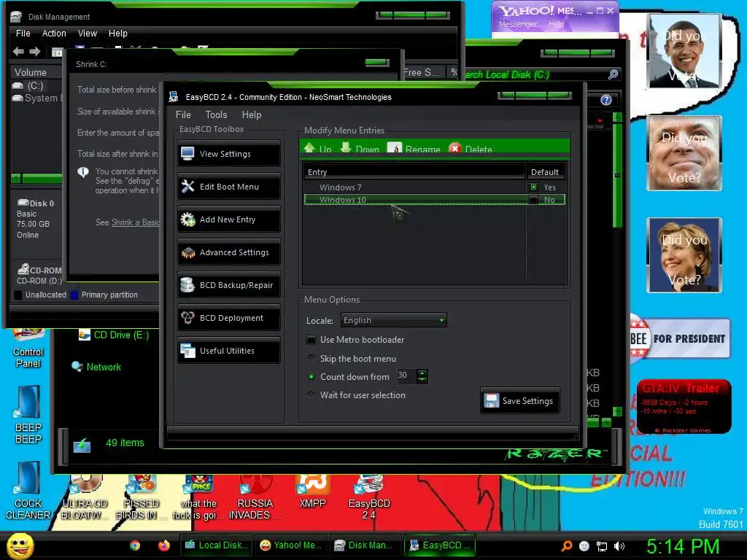
Task: Open Disk Management Help menu
Action: (117, 34)
